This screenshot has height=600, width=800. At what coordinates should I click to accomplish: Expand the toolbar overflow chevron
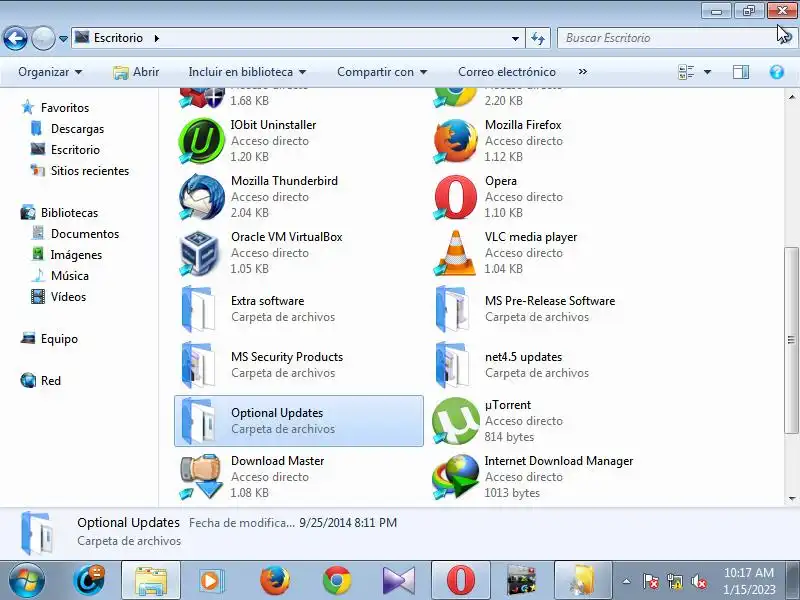(x=583, y=72)
